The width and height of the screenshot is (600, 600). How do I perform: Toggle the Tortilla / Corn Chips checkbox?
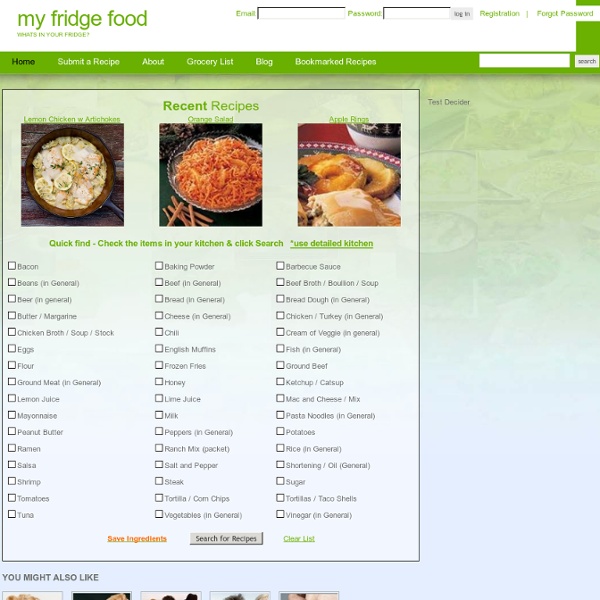(159, 498)
